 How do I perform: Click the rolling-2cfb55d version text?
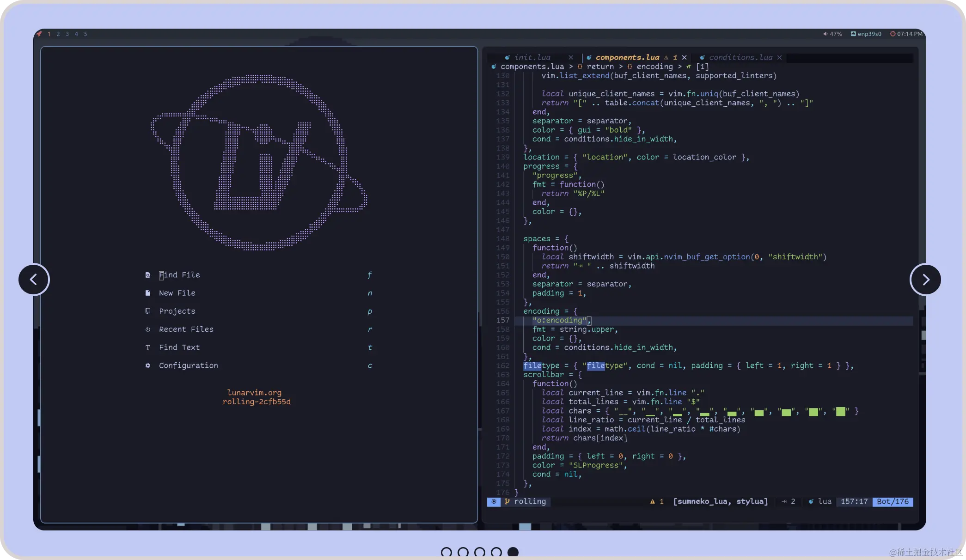[257, 402]
